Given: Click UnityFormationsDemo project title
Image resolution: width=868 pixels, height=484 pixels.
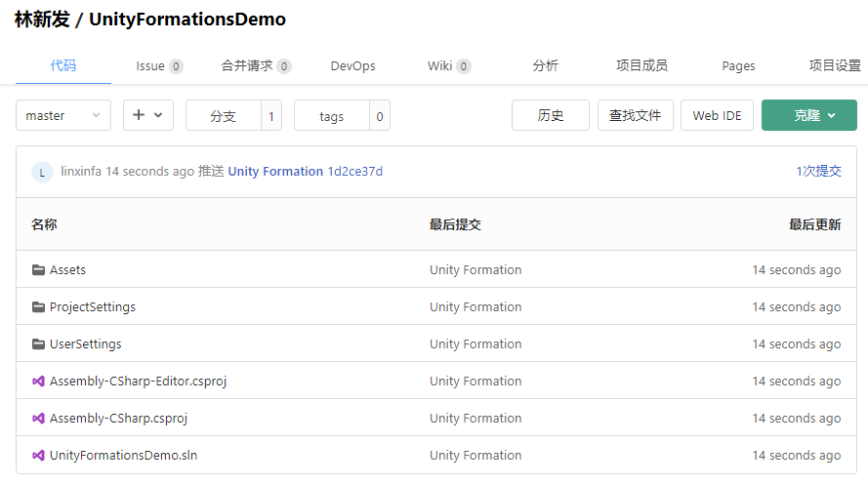Looking at the screenshot, I should [187, 20].
